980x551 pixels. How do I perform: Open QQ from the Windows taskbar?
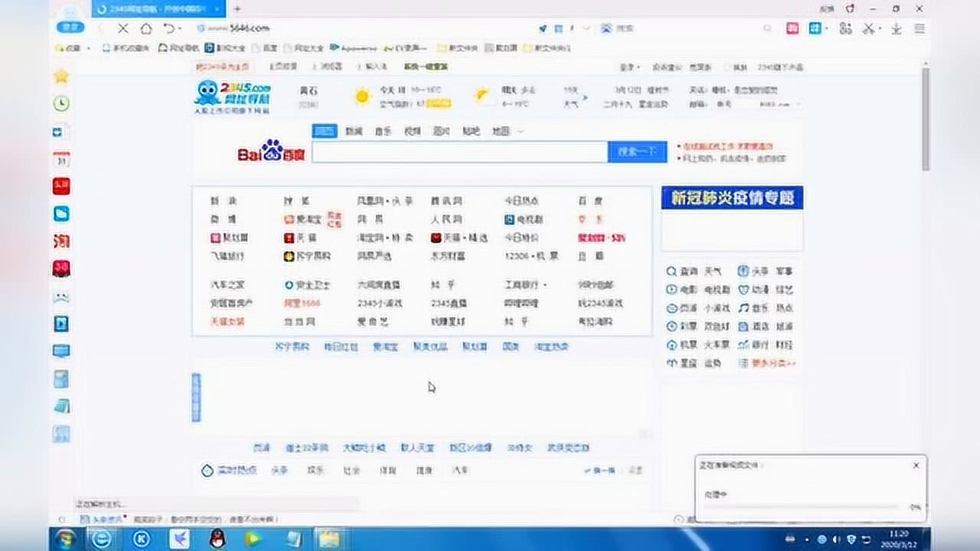pos(216,540)
